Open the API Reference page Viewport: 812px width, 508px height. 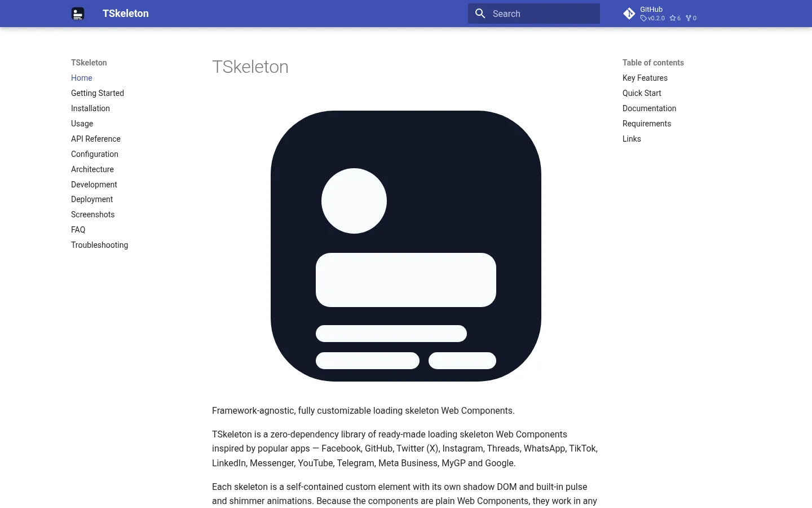[x=96, y=139]
